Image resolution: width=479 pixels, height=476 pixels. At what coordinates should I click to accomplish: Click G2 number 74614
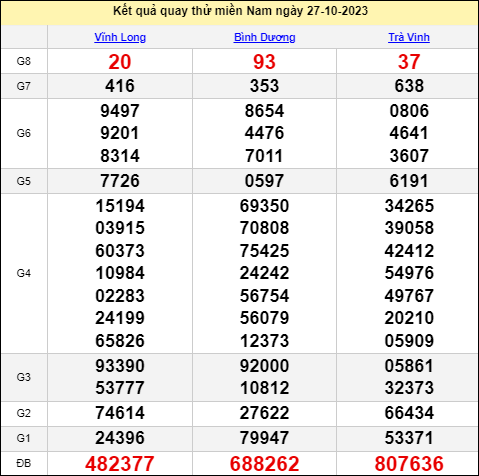coord(120,413)
